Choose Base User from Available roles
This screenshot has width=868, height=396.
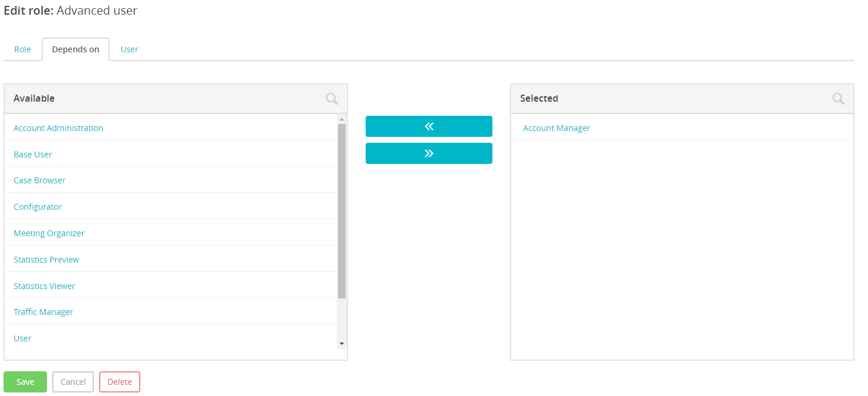tap(33, 155)
